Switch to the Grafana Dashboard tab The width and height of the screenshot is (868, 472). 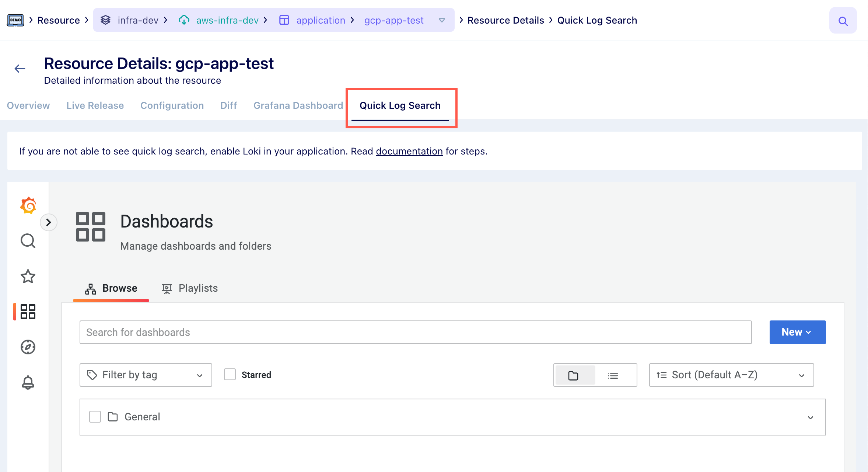pyautogui.click(x=298, y=105)
